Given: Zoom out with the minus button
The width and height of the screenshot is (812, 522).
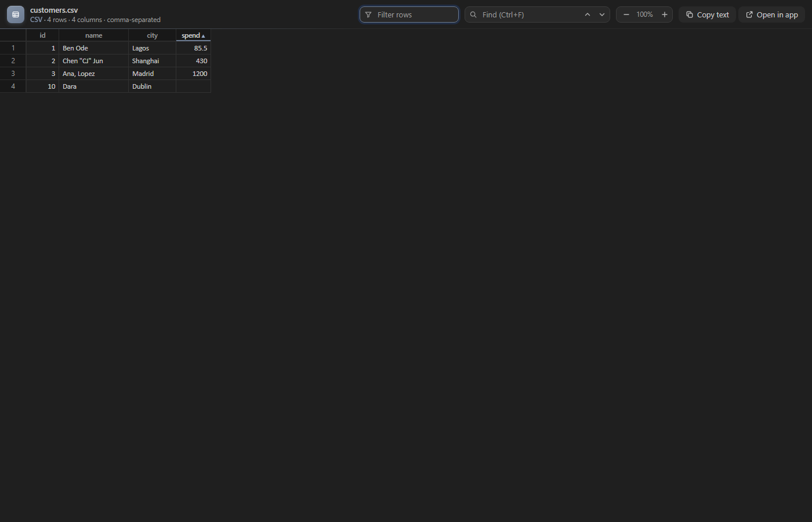Looking at the screenshot, I should 626,14.
